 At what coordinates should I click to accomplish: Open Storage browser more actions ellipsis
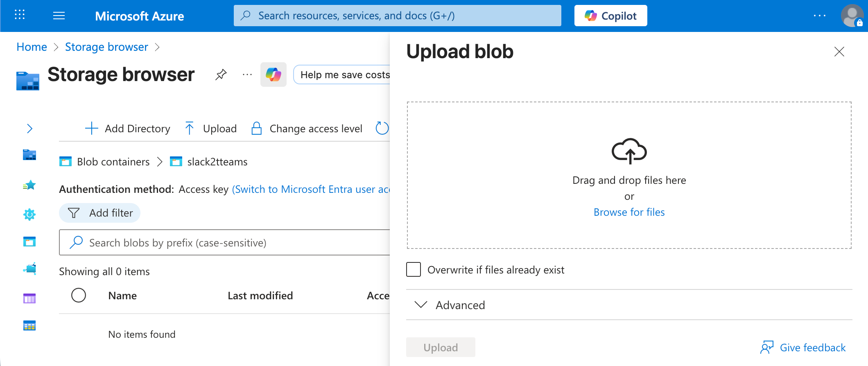pyautogui.click(x=247, y=75)
